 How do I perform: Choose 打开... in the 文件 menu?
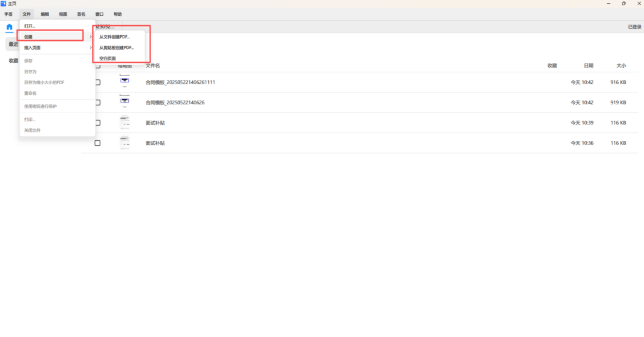(x=30, y=26)
